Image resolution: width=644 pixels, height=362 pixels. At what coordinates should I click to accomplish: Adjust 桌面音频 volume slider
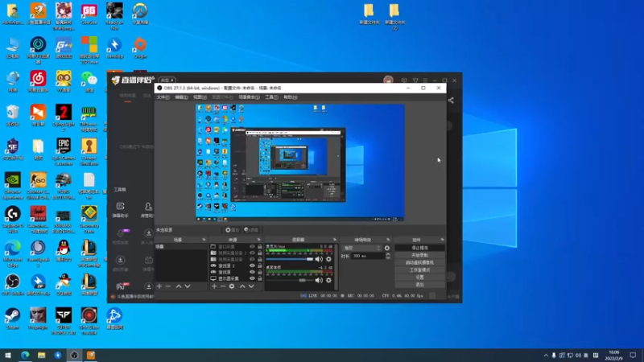pos(290,280)
